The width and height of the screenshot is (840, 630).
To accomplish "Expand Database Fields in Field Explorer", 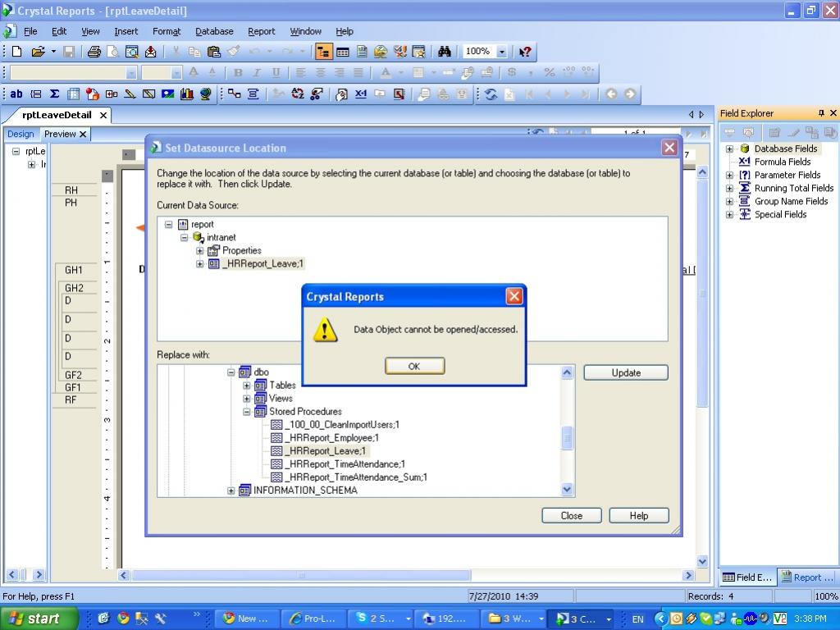I will pyautogui.click(x=729, y=149).
